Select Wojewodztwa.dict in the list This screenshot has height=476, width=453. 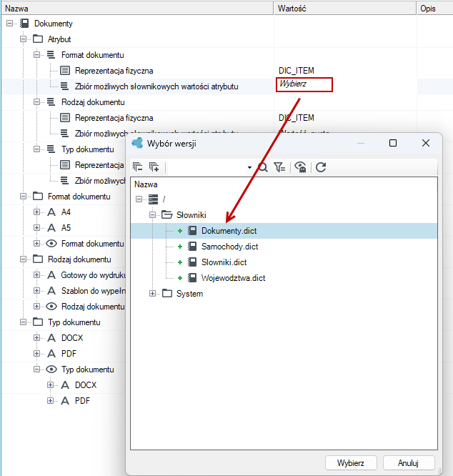(233, 278)
